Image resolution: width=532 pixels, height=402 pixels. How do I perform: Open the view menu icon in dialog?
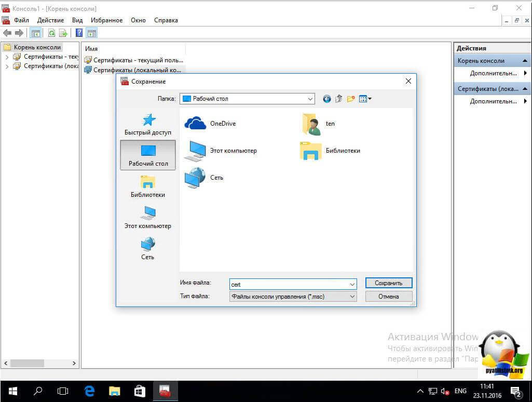365,99
